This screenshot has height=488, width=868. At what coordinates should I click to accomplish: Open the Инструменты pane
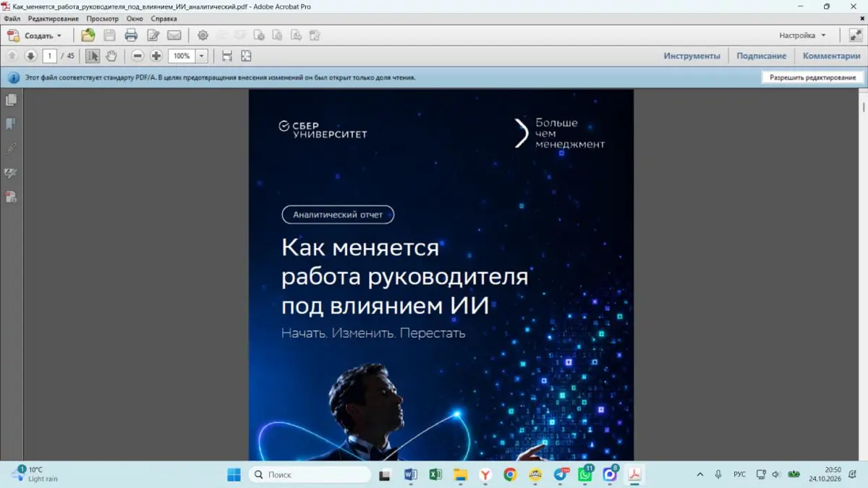692,56
